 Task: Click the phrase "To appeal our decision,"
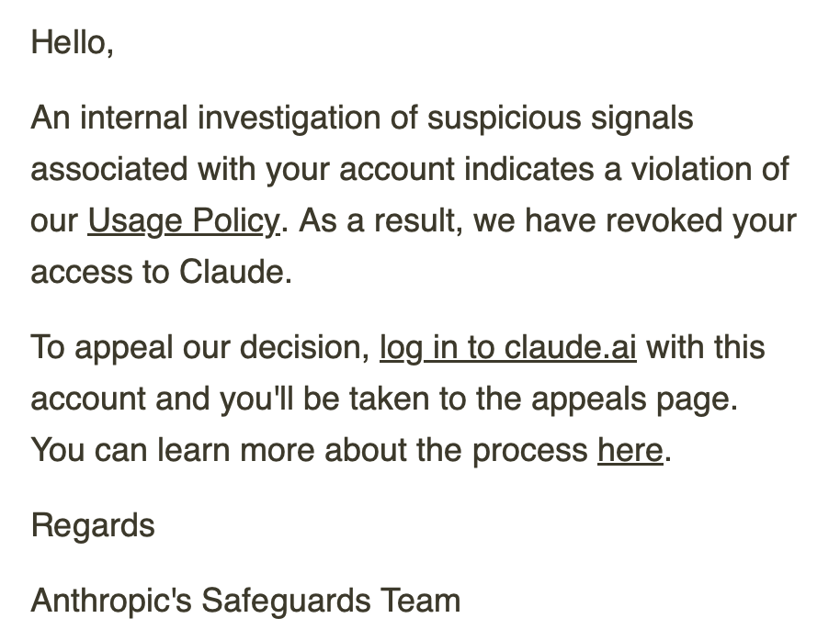pos(201,347)
